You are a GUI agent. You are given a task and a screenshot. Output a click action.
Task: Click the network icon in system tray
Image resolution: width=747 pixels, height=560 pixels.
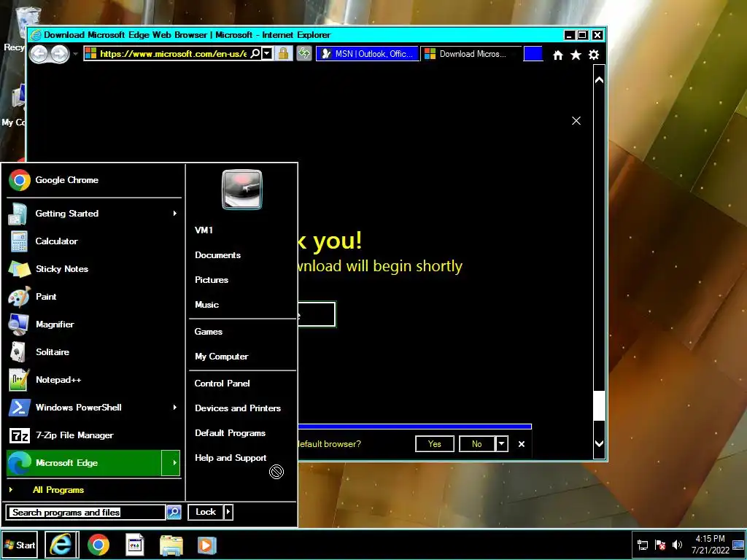pos(643,545)
